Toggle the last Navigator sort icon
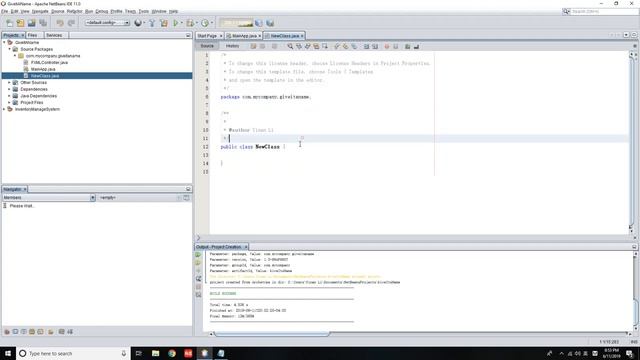This screenshot has width=640, height=360. (70, 332)
